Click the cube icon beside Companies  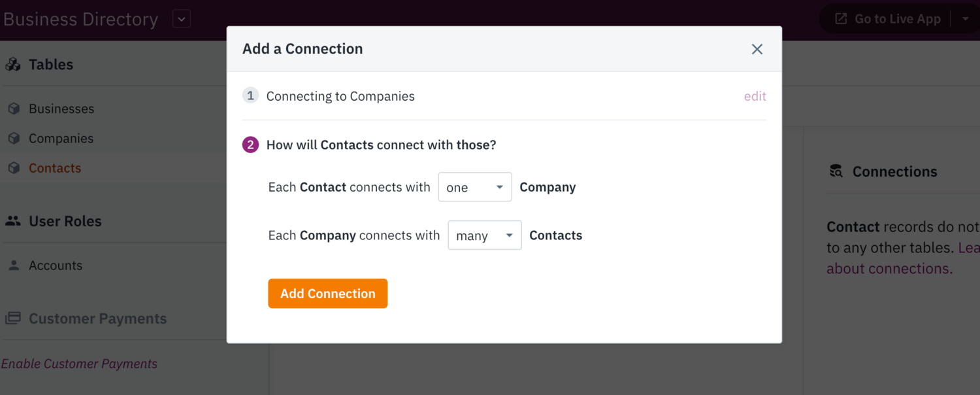tap(14, 138)
